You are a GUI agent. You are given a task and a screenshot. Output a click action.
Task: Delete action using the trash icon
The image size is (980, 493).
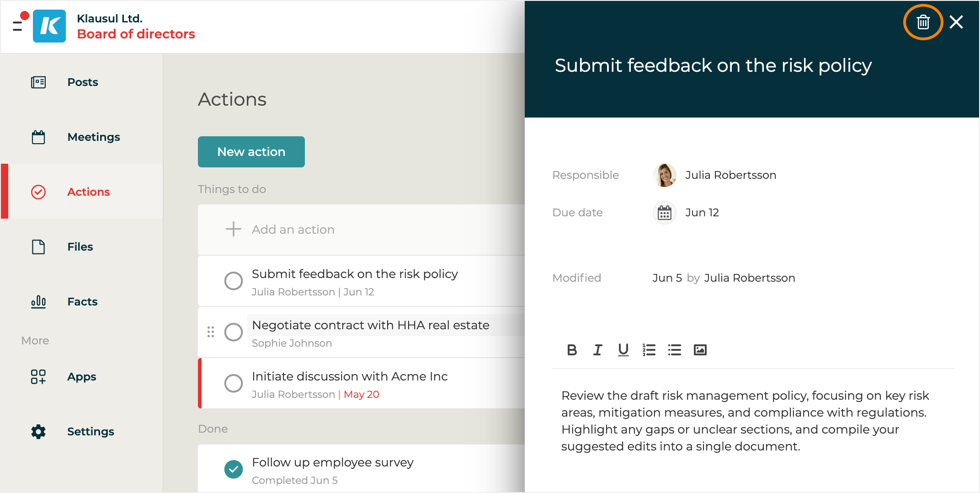923,22
